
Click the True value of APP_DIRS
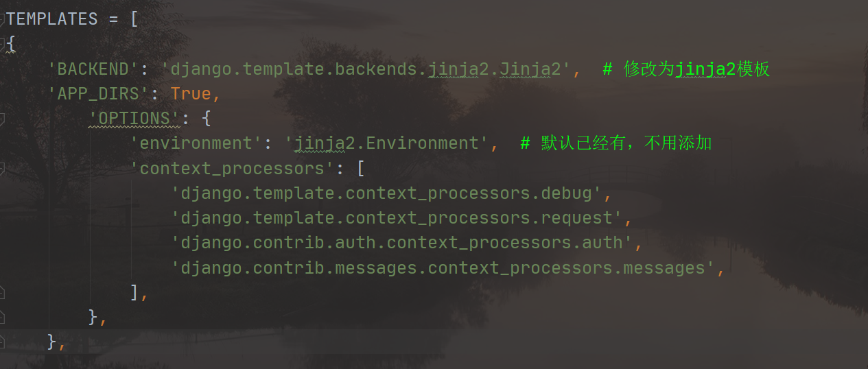[191, 93]
